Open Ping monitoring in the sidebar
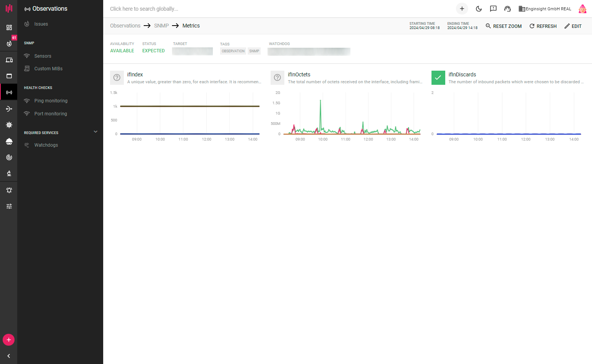 [51, 101]
